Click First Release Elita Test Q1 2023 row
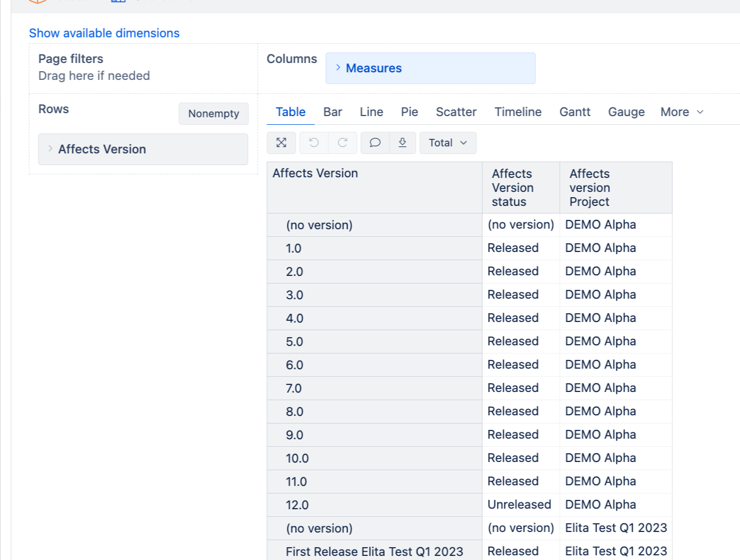This screenshot has width=740, height=560. (374, 551)
